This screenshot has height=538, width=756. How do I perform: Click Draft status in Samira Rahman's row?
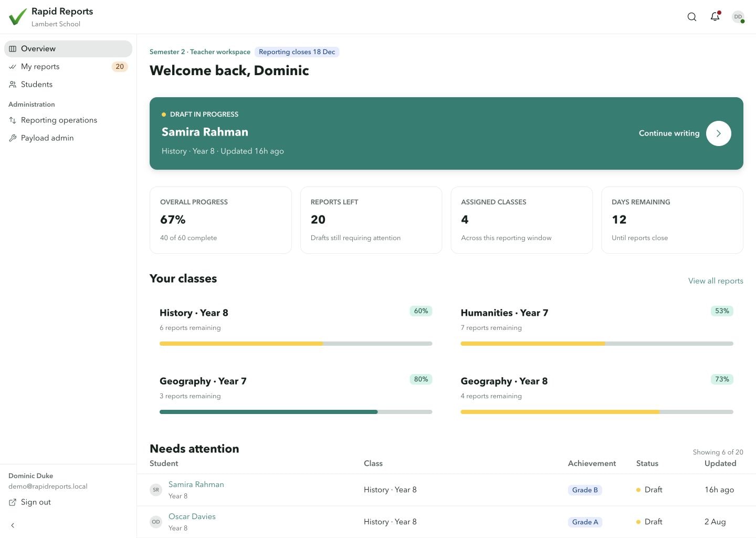[649, 490]
